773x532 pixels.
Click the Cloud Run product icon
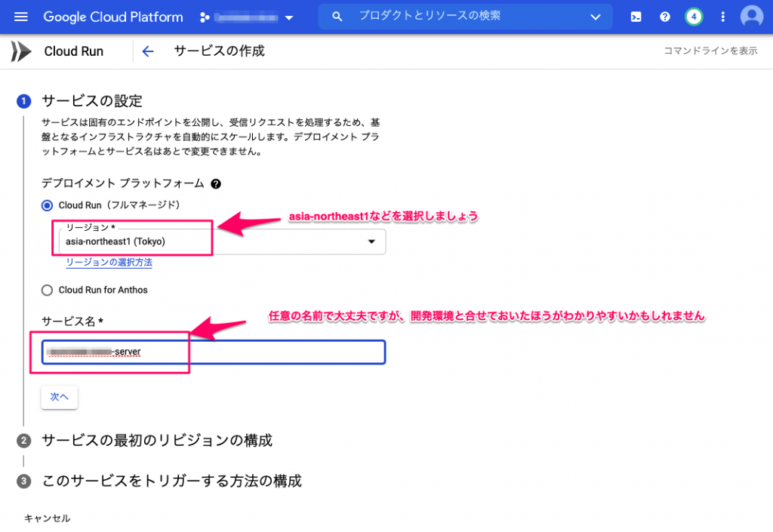click(20, 51)
